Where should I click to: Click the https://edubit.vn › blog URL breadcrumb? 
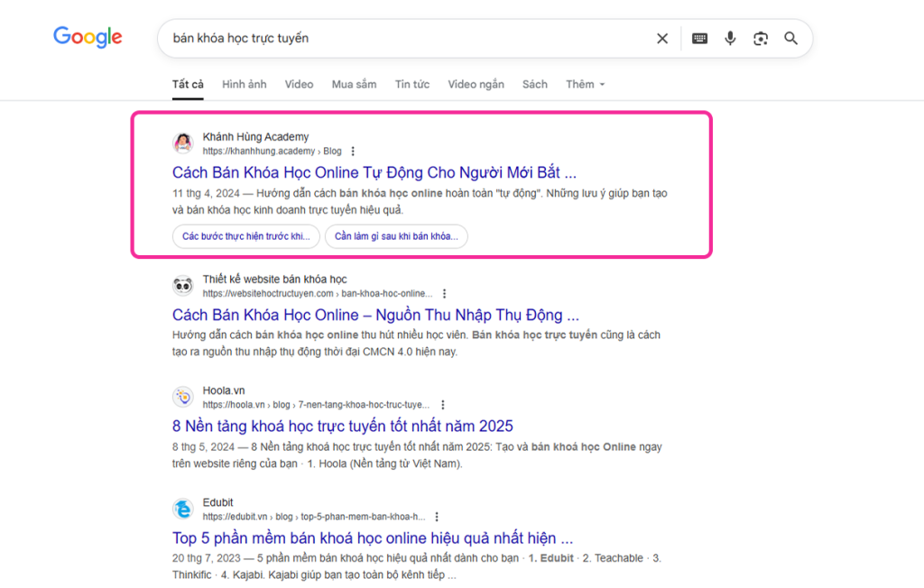point(314,517)
